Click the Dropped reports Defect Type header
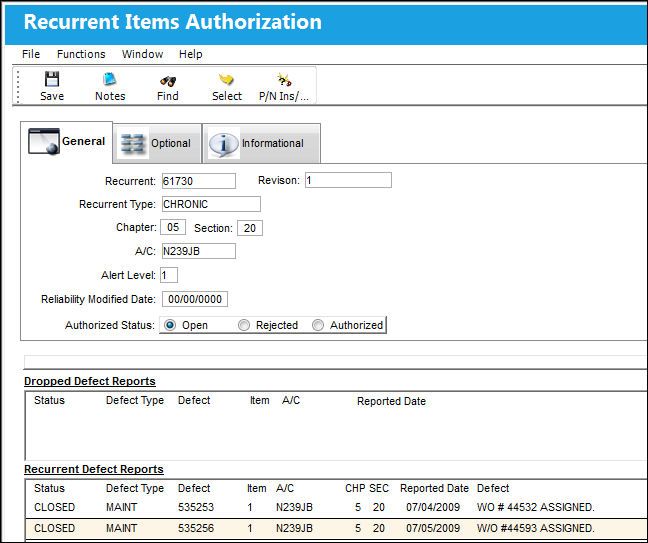Screen dimensions: 648x543 click(135, 400)
